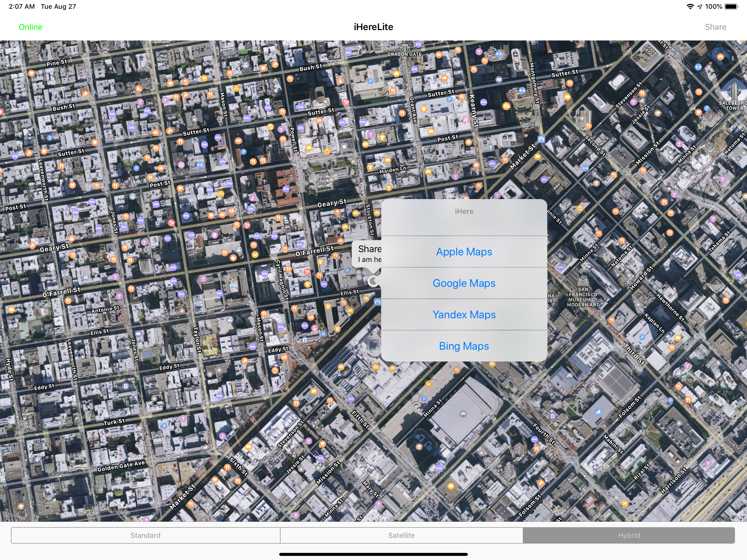Tap the Howard St street label

(641, 278)
